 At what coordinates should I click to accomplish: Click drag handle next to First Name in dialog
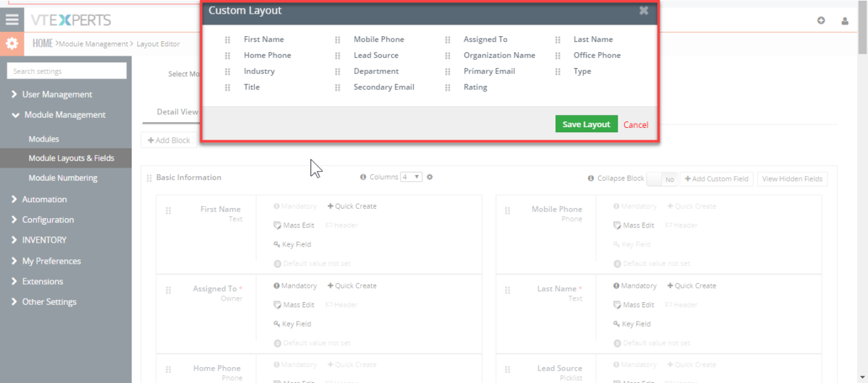(228, 40)
